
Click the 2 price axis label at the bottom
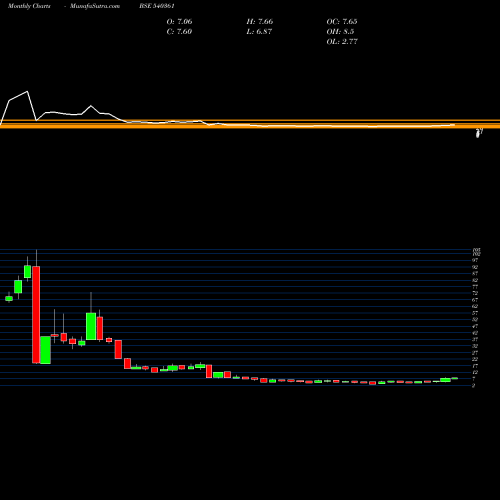[x=474, y=386]
